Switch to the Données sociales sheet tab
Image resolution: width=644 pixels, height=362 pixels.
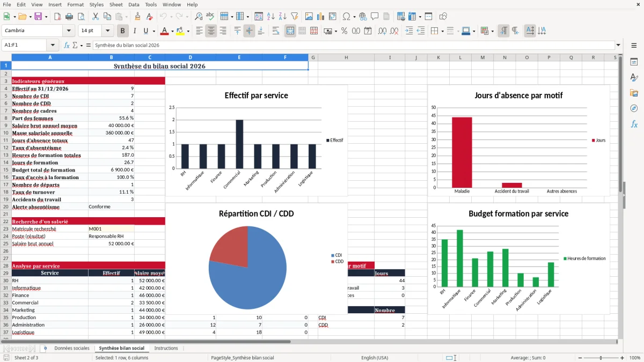pyautogui.click(x=72, y=348)
